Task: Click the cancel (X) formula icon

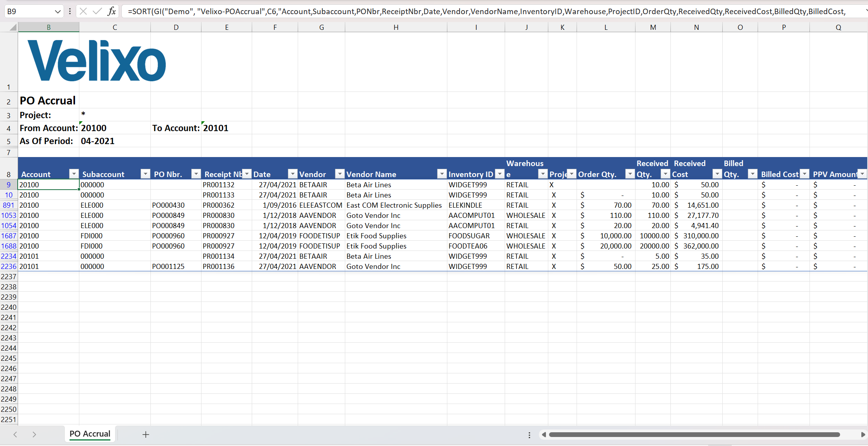Action: coord(83,11)
